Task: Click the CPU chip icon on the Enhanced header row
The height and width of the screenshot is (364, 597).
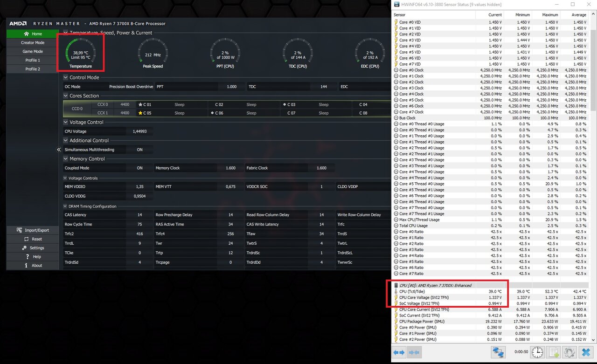Action: [396, 285]
